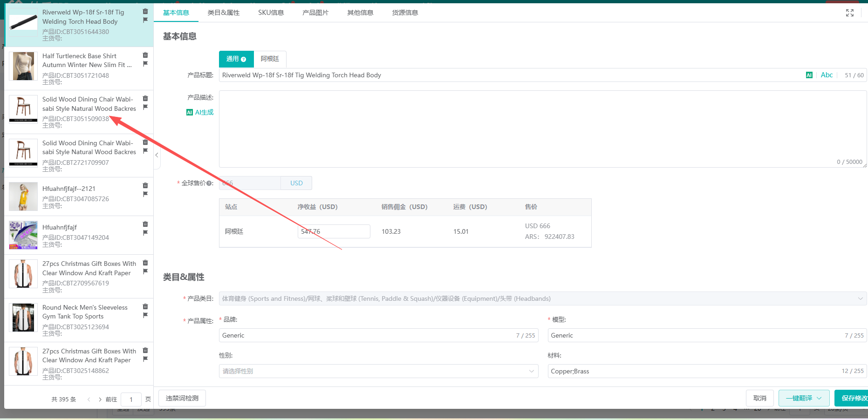
Task: Select the 阿根廷 site tab
Action: (270, 59)
